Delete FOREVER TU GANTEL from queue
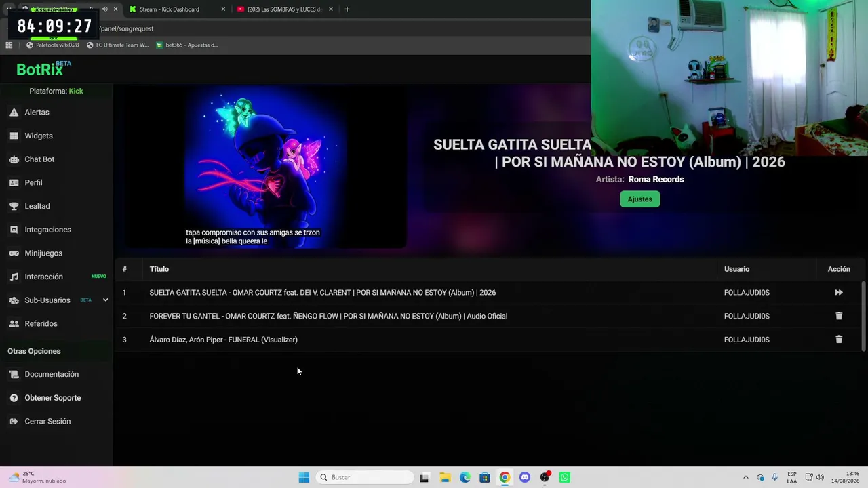The width and height of the screenshot is (868, 488). pyautogui.click(x=839, y=316)
